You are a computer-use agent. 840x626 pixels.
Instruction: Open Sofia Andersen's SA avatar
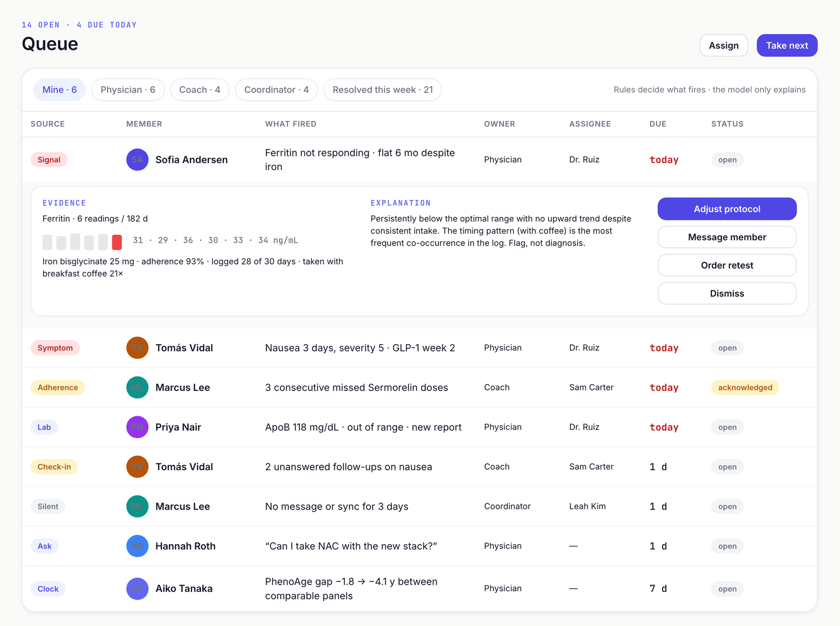(x=137, y=160)
